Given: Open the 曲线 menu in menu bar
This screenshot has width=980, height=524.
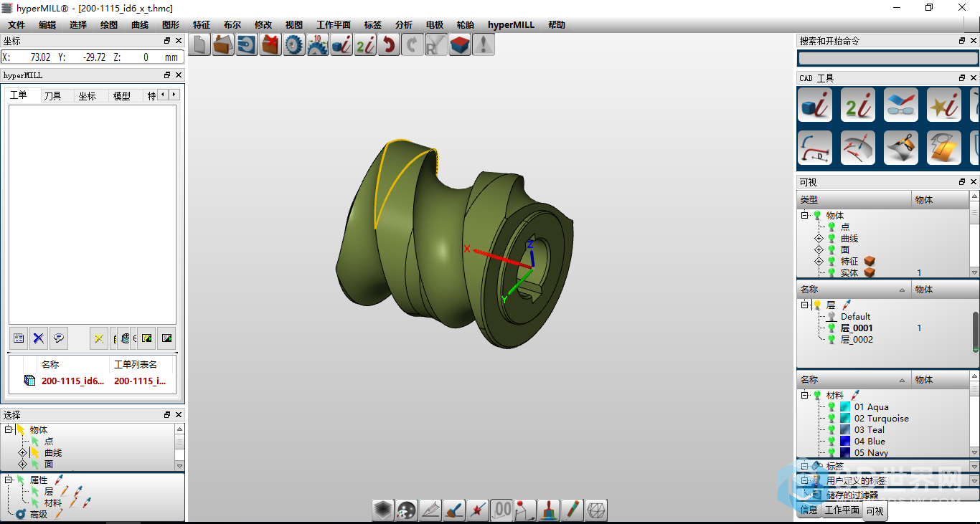Looking at the screenshot, I should point(140,24).
